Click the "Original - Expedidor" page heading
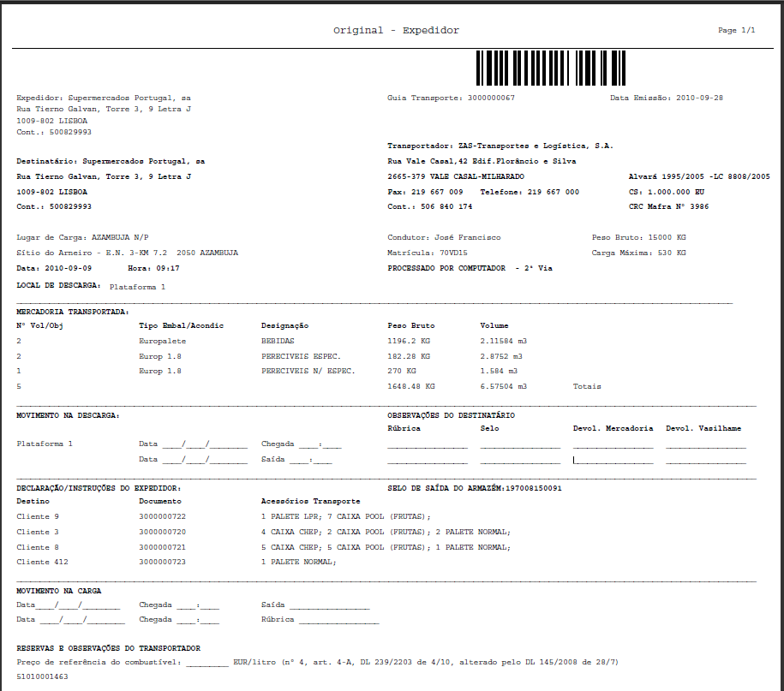 tap(396, 31)
